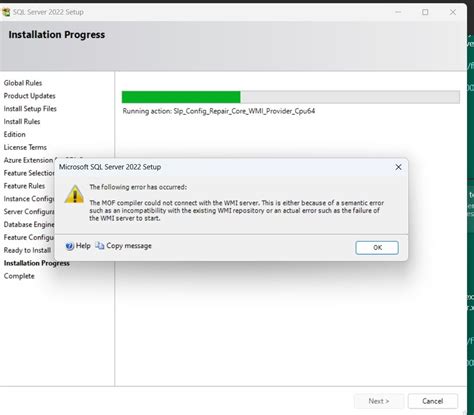Screen dimensions: 474x415
Task: Select License Terms step in sidebar
Action: [25, 147]
